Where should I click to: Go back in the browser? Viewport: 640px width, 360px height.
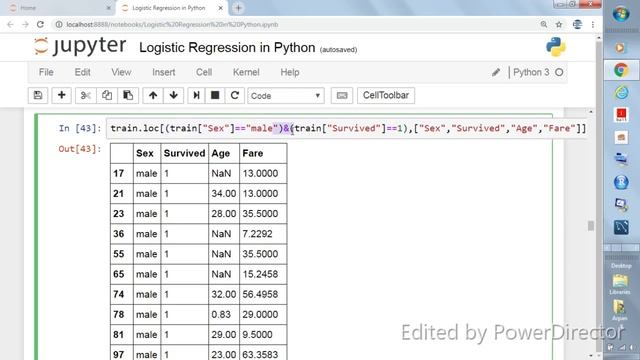tap(10, 24)
